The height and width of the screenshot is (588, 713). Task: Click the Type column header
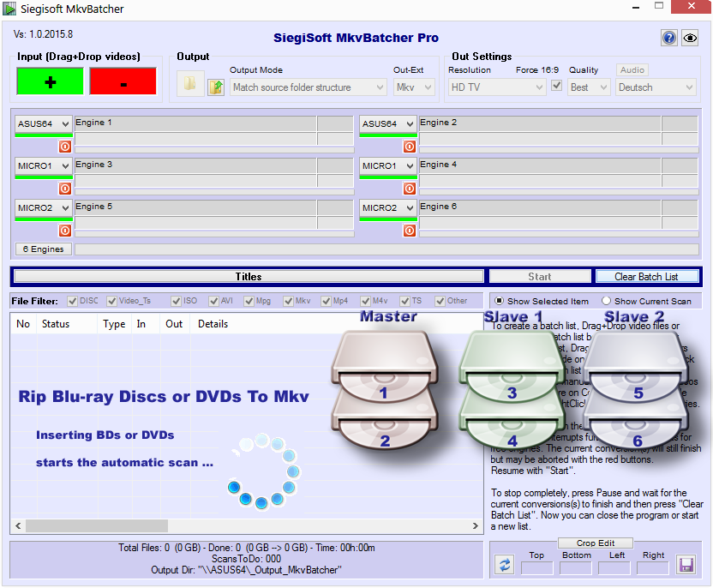(116, 324)
